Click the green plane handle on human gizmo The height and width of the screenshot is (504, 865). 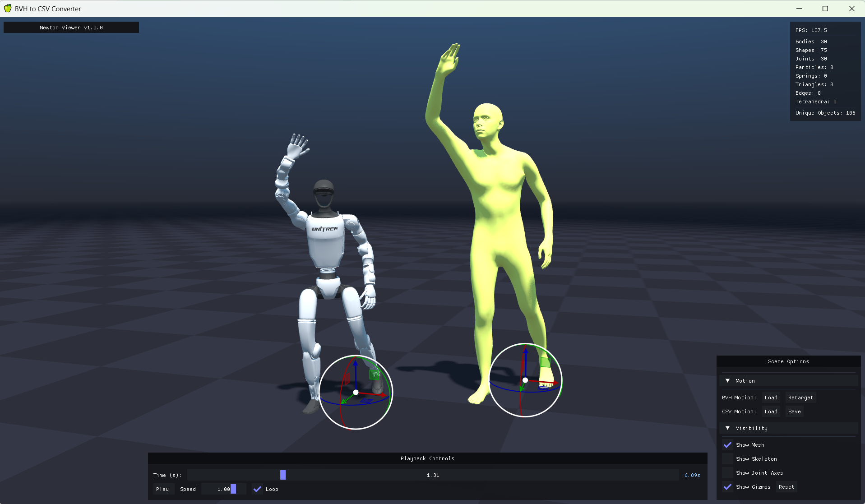click(545, 362)
